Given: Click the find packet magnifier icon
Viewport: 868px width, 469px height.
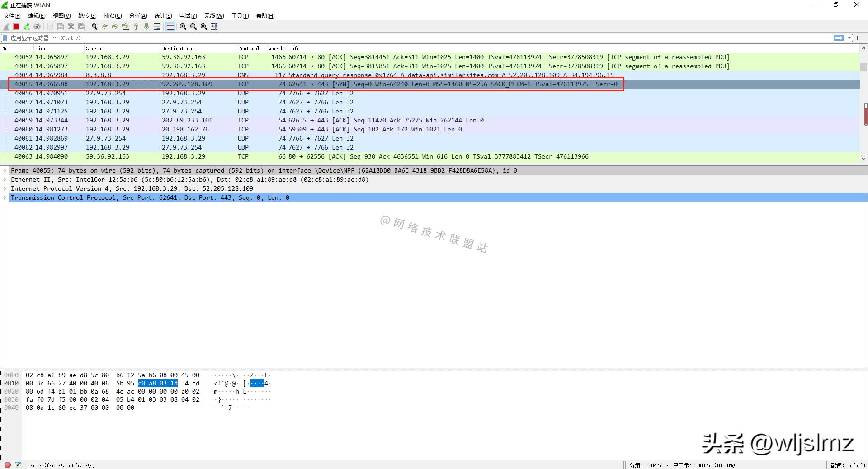Looking at the screenshot, I should 94,27.
